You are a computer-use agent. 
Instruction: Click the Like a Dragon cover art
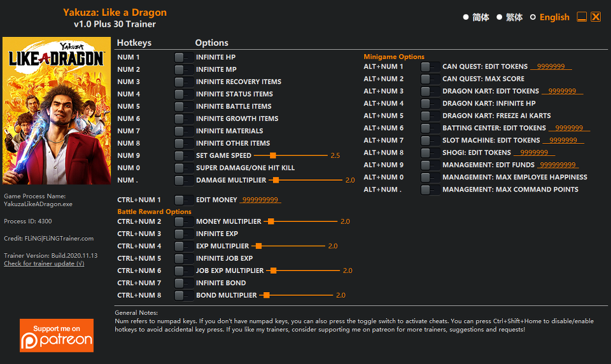click(x=57, y=111)
